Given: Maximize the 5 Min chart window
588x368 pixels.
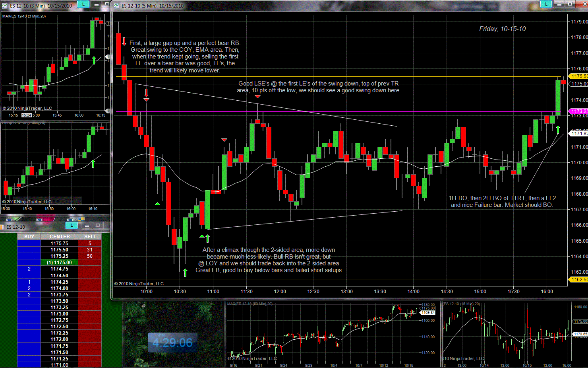Looking at the screenshot, I should pyautogui.click(x=570, y=4).
